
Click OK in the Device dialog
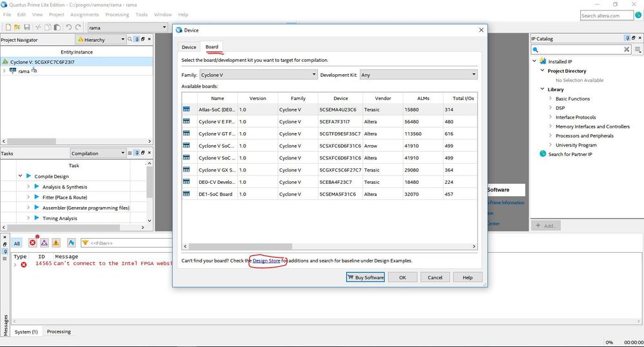pos(402,277)
